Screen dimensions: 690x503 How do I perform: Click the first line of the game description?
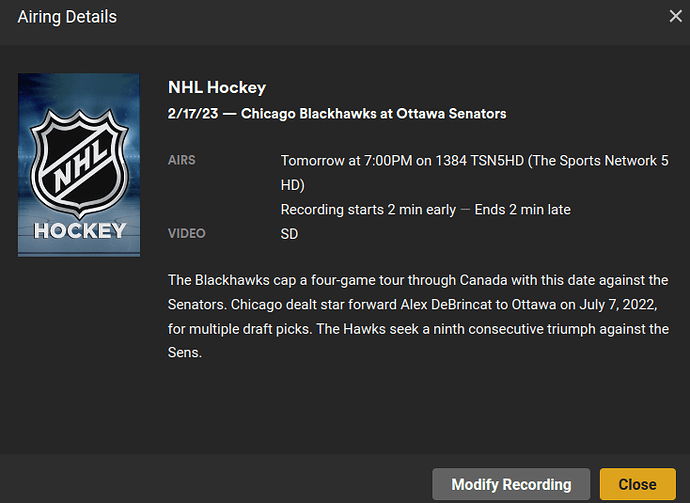click(418, 278)
